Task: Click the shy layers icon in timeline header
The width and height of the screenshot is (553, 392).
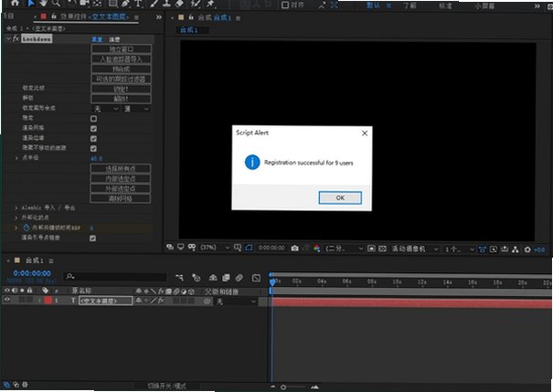Action: tap(213, 278)
